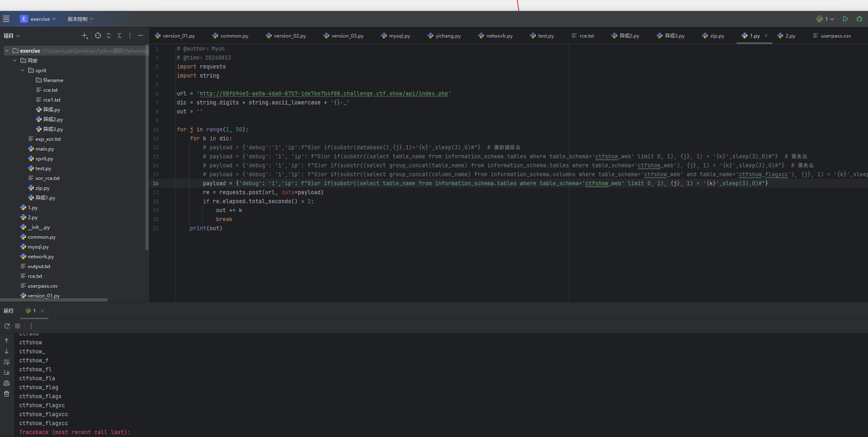Open the exercise project dropdown
Viewport: 868px width, 437px height.
[x=38, y=19]
